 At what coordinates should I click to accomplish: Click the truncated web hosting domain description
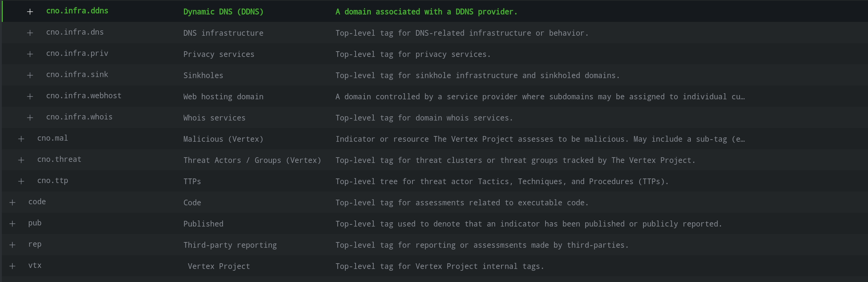click(540, 96)
